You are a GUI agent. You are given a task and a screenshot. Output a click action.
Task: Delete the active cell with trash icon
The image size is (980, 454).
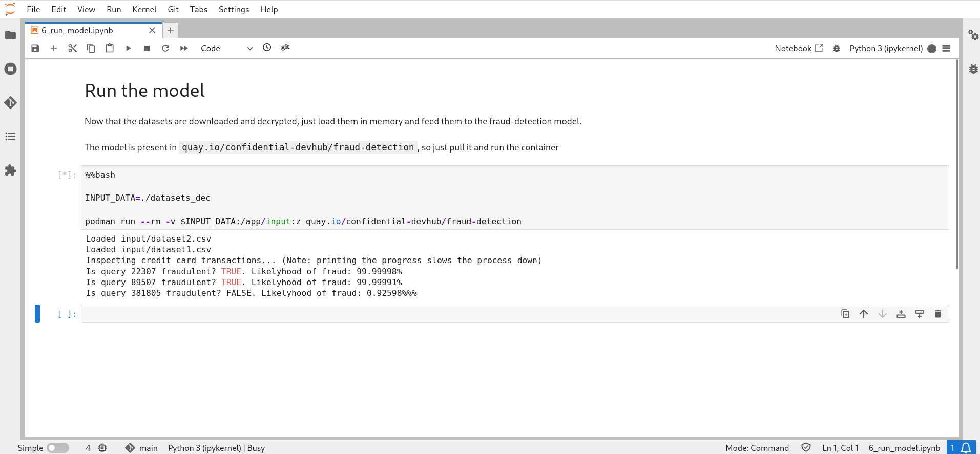tap(938, 314)
